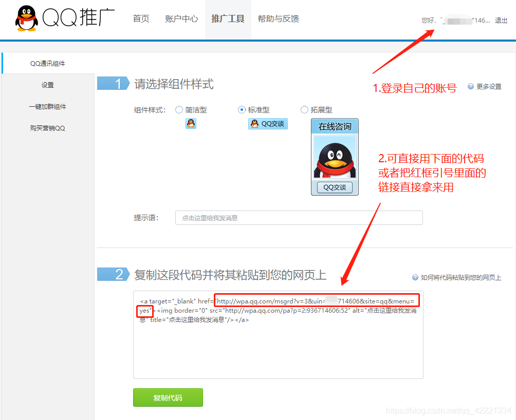Click the QQ交谈 standard style preview button

[268, 124]
